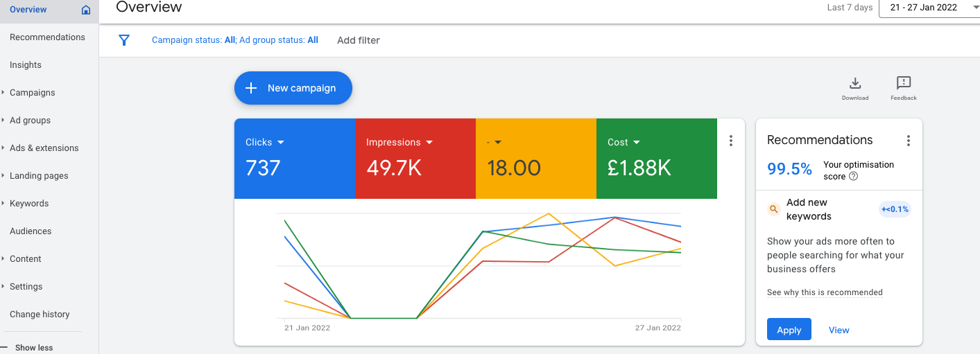980x354 pixels.
Task: Open Recommendations card three-dot menu
Action: point(909,141)
